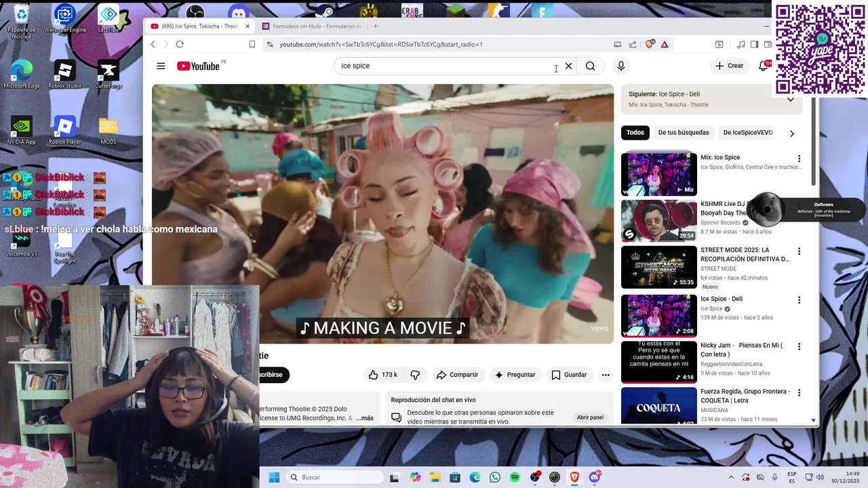The height and width of the screenshot is (488, 868).
Task: Start voice search with the microphone
Action: click(x=620, y=66)
